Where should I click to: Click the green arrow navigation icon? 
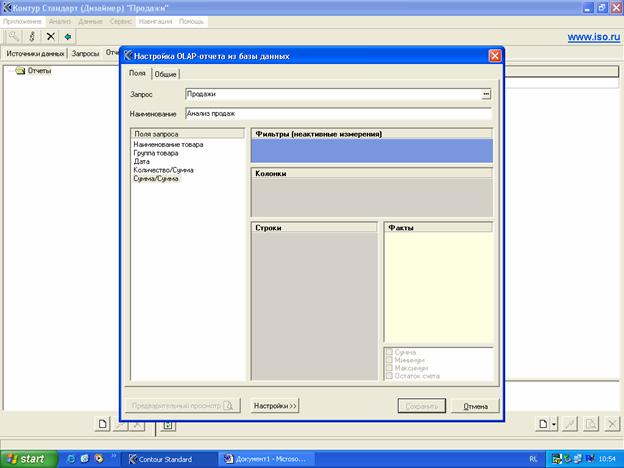point(67,36)
